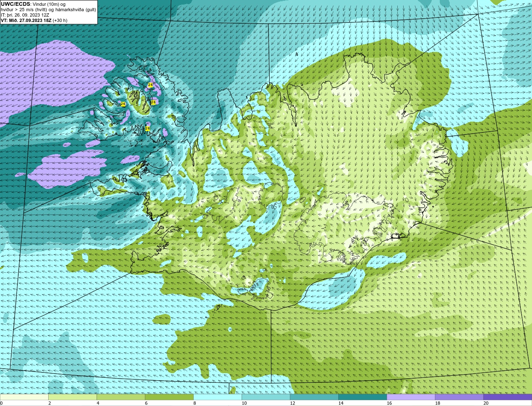Click the 'IT: þri. 26. 09. 2023 12Z' line

pyautogui.click(x=25, y=15)
